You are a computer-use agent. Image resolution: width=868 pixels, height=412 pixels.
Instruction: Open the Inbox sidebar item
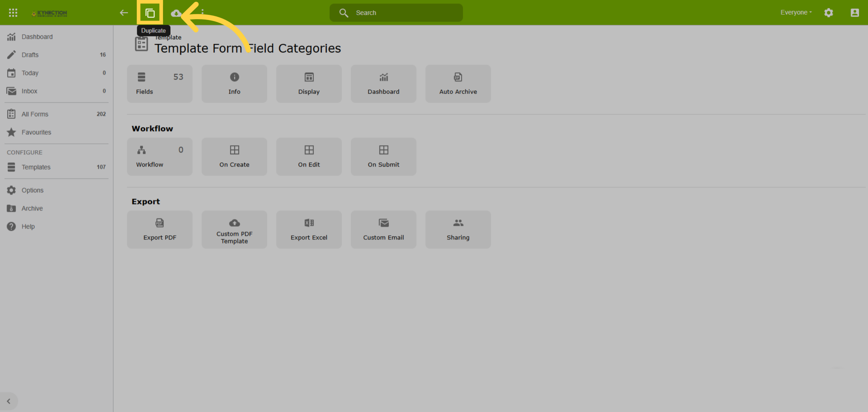pos(56,91)
